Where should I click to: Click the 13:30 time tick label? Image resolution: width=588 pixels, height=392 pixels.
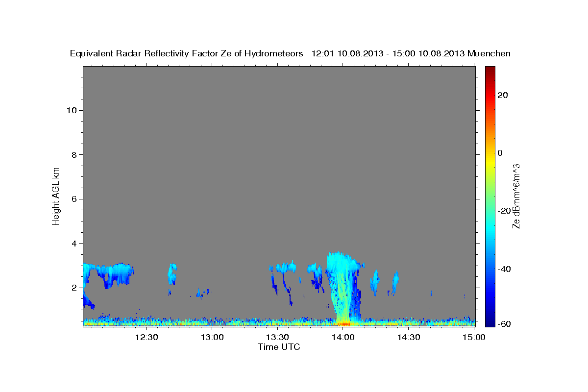point(277,337)
